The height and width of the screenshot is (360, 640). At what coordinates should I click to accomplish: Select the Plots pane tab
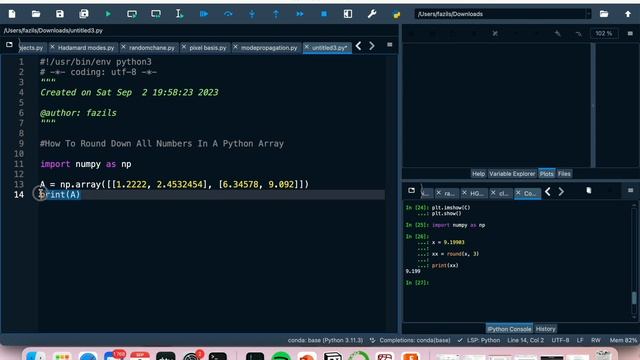(x=546, y=174)
